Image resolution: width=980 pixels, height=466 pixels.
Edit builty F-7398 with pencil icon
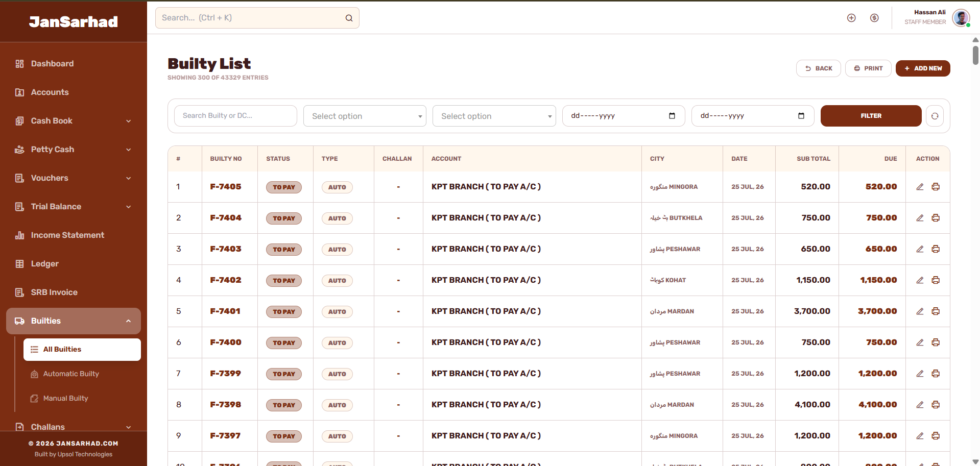pyautogui.click(x=920, y=405)
